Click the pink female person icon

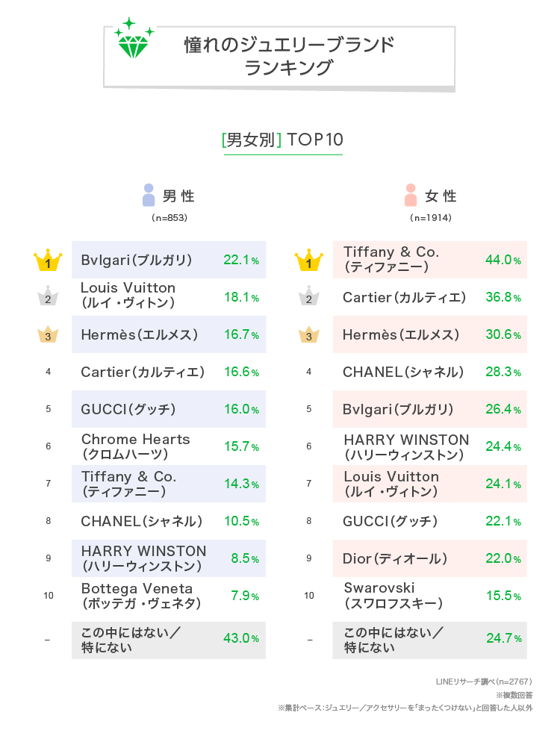pyautogui.click(x=410, y=196)
